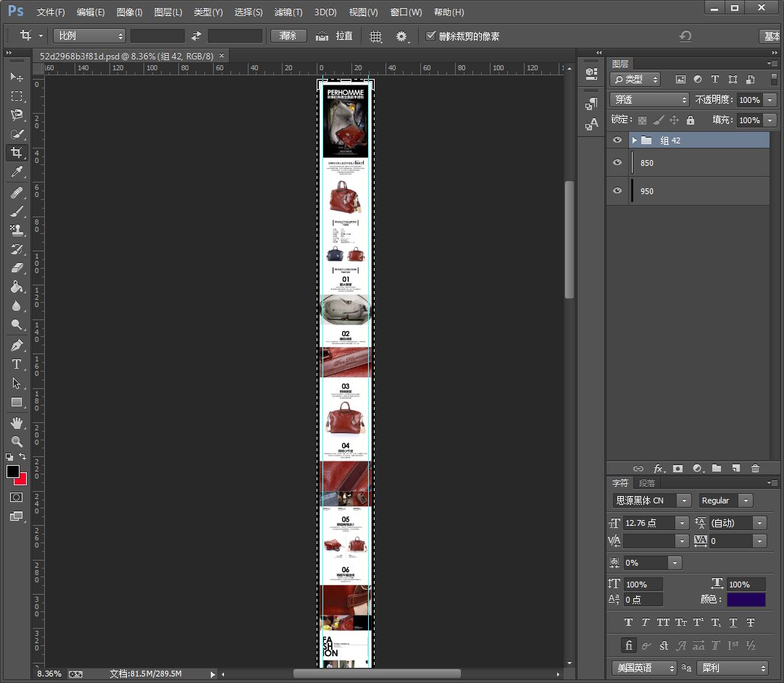Hide the 组 42 layer group
784x683 pixels.
pos(617,141)
